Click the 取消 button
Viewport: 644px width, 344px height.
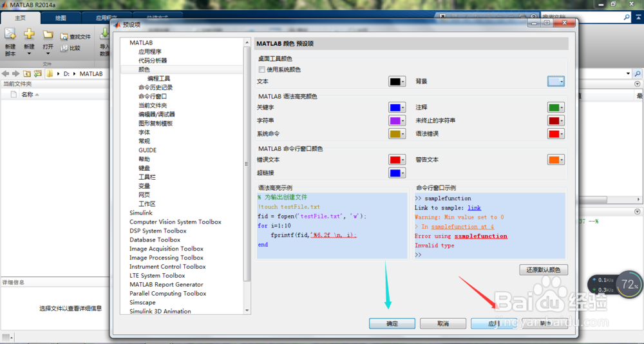coord(443,323)
